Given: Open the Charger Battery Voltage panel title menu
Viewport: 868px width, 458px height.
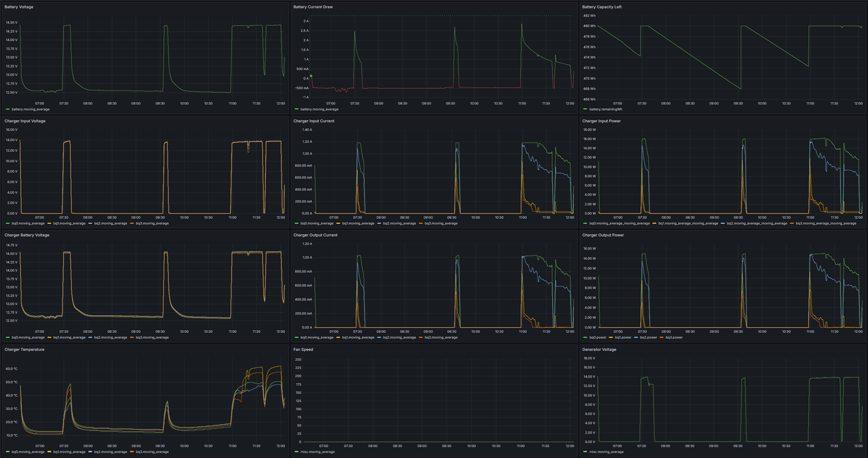Looking at the screenshot, I should [x=27, y=235].
